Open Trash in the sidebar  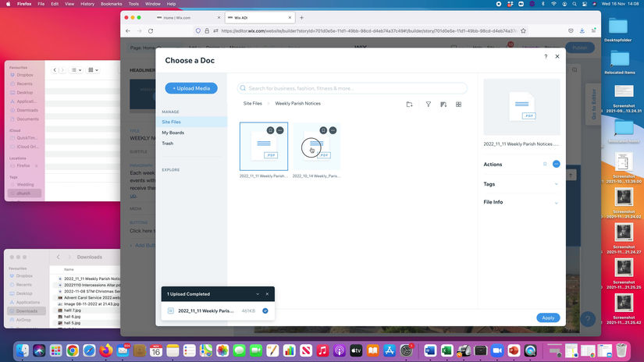coord(168,144)
